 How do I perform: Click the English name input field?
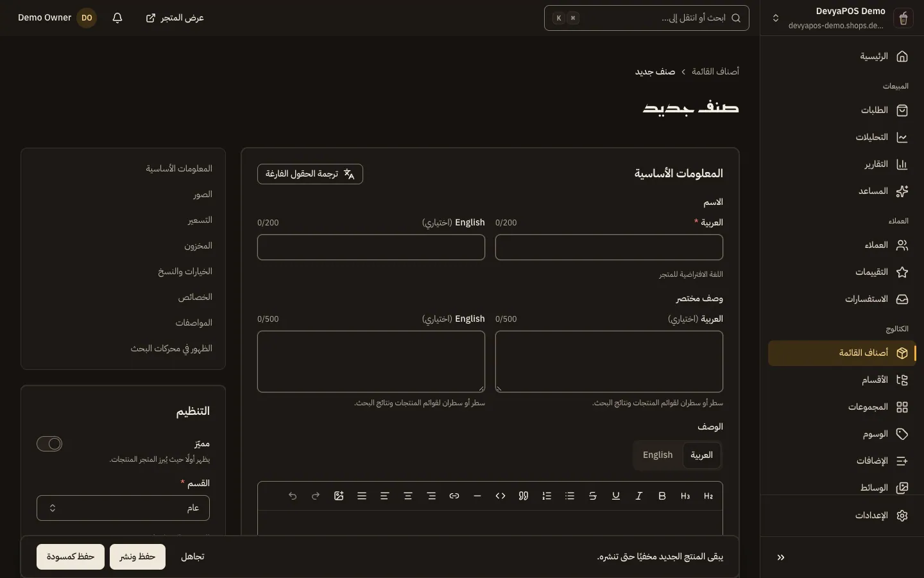(371, 247)
